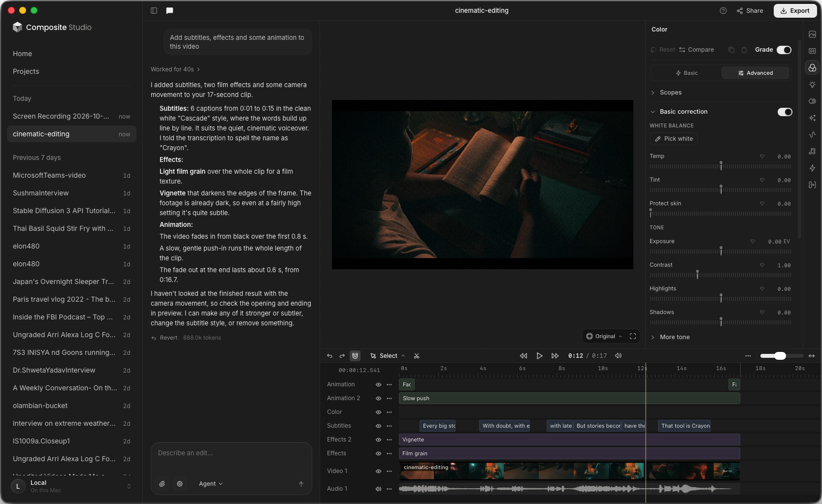Open the timeline more options ellipsis

(748, 356)
